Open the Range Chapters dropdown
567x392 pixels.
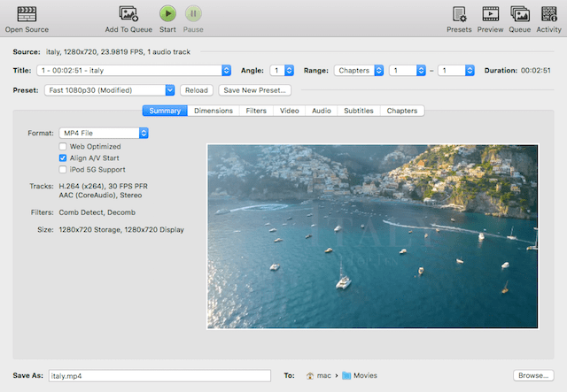[x=359, y=71]
